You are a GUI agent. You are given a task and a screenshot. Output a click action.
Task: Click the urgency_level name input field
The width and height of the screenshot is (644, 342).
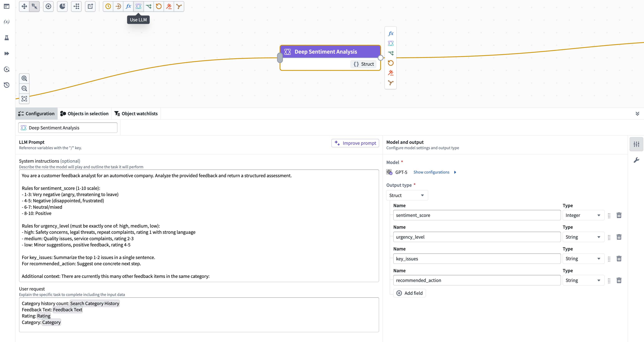pyautogui.click(x=477, y=237)
